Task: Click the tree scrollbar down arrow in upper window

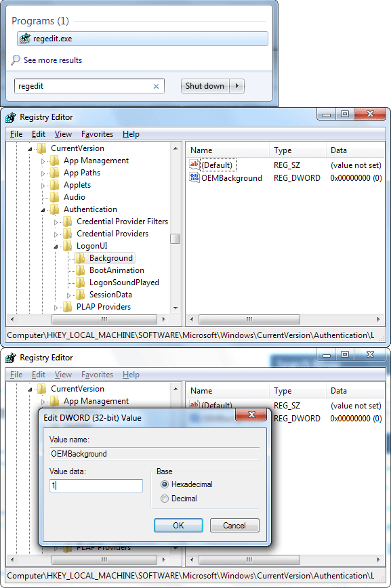Action: point(176,308)
